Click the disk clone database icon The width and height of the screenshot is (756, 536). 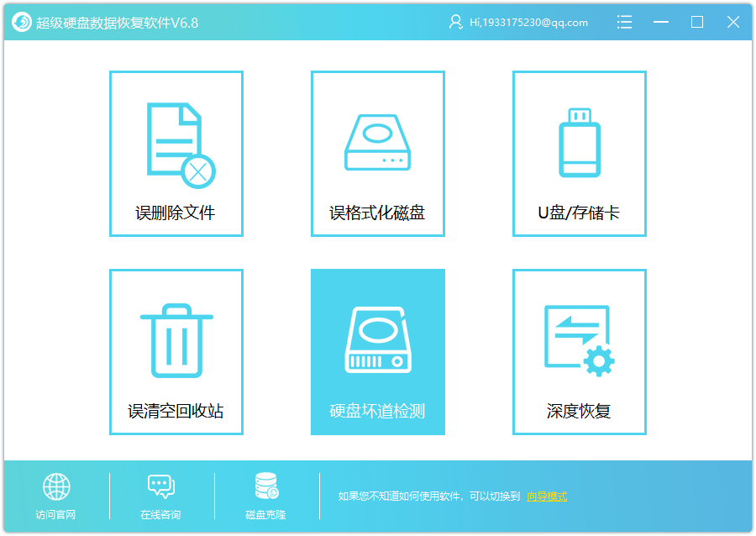(x=266, y=486)
